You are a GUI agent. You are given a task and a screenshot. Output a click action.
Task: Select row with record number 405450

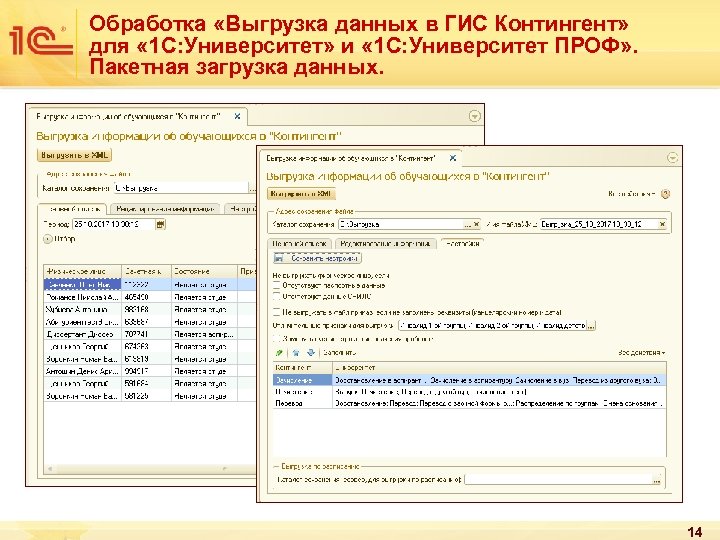coord(150,297)
